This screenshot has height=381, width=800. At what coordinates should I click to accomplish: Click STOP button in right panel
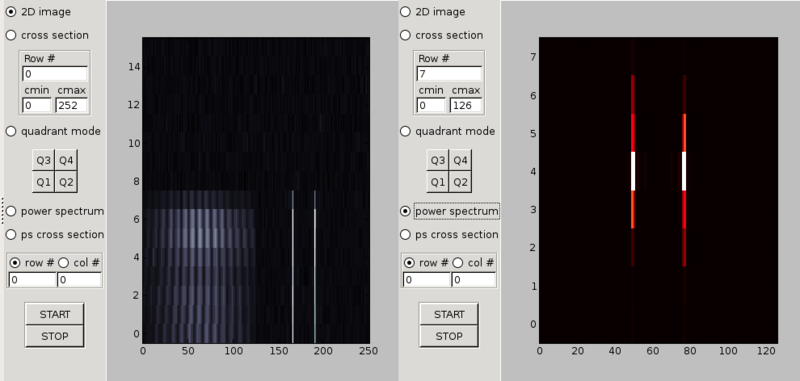point(449,336)
